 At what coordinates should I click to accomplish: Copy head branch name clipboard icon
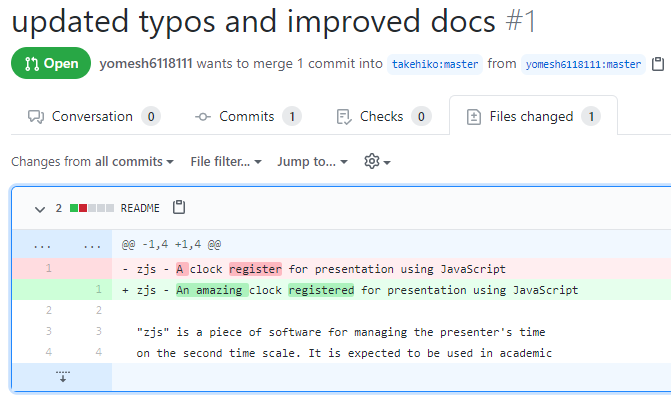657,64
